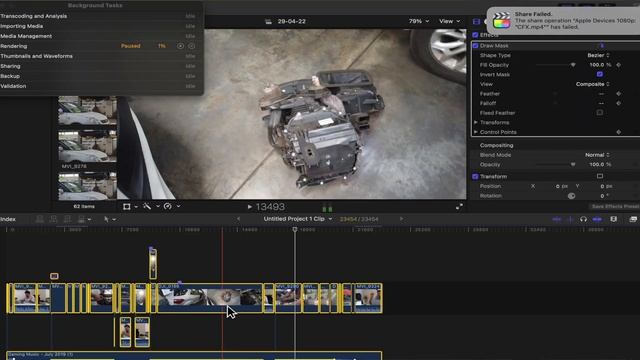Pause the Rendering background task
This screenshot has height=360, width=640.
point(180,46)
